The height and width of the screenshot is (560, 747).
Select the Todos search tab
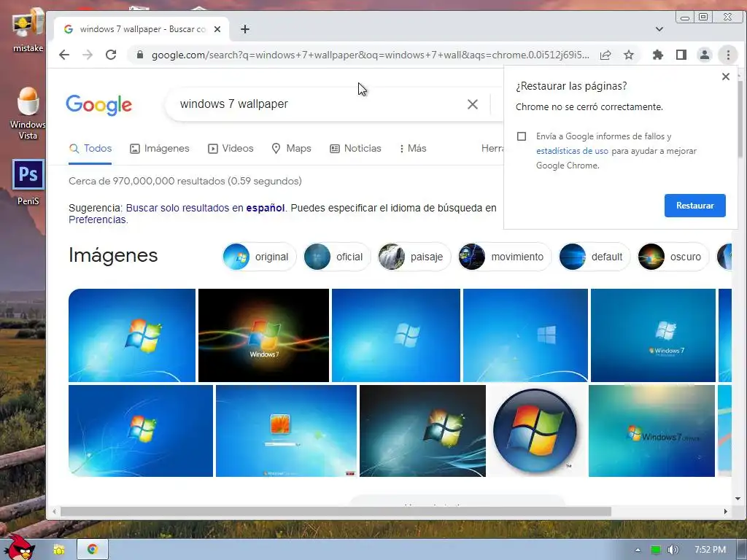pyautogui.click(x=90, y=148)
